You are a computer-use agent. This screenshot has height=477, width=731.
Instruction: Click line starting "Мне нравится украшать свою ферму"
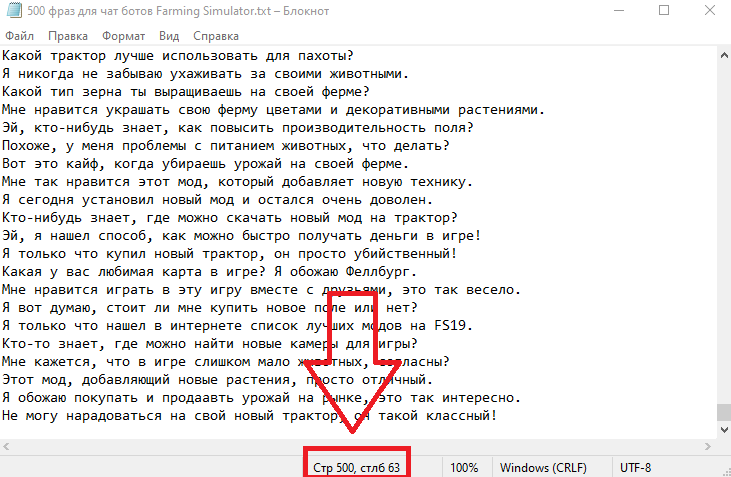(x=273, y=110)
